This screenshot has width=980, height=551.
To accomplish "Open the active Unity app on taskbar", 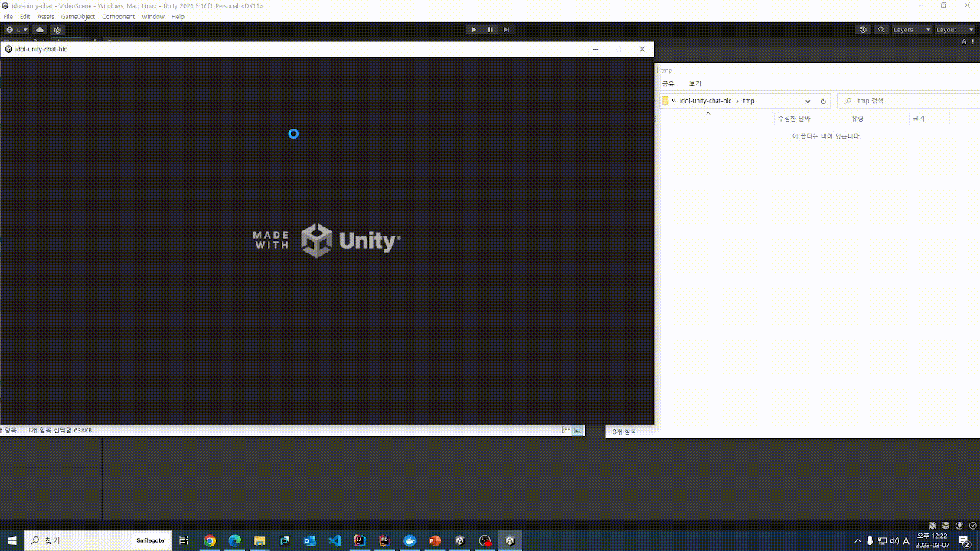I will pyautogui.click(x=509, y=541).
